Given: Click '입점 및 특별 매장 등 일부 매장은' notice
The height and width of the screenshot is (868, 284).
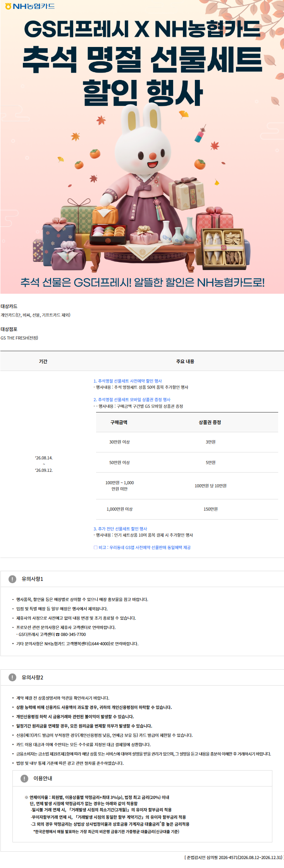Looking at the screenshot, I should pos(62,609).
